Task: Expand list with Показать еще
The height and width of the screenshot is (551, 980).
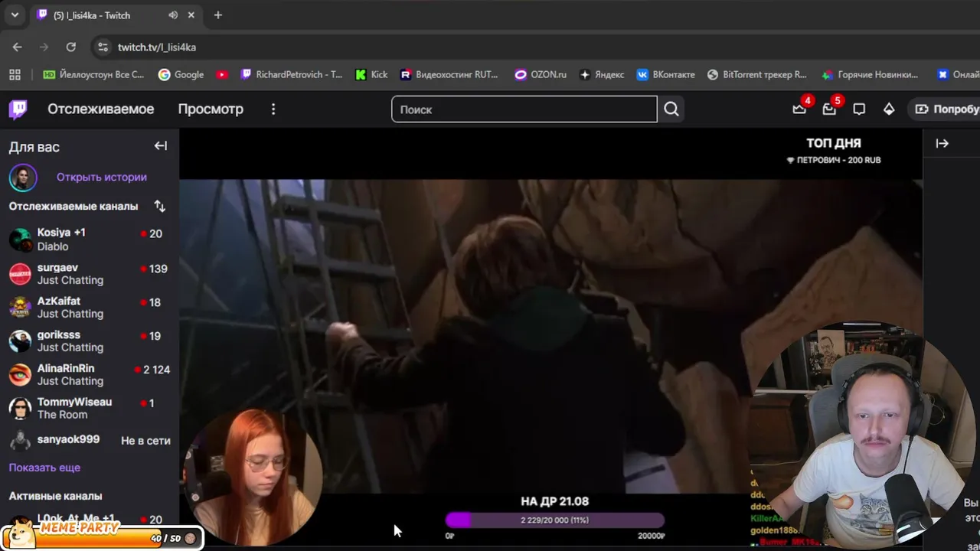Action: pyautogui.click(x=44, y=468)
